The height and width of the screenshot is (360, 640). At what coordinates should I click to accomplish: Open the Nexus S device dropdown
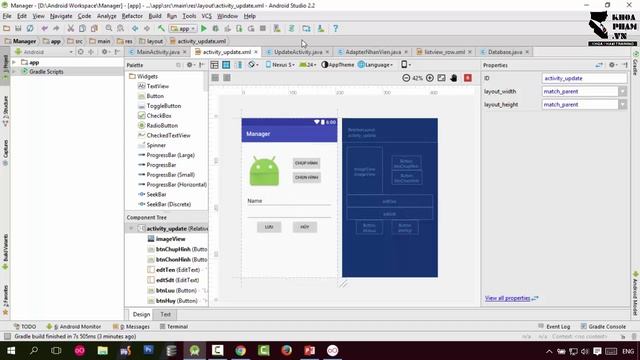pos(280,65)
